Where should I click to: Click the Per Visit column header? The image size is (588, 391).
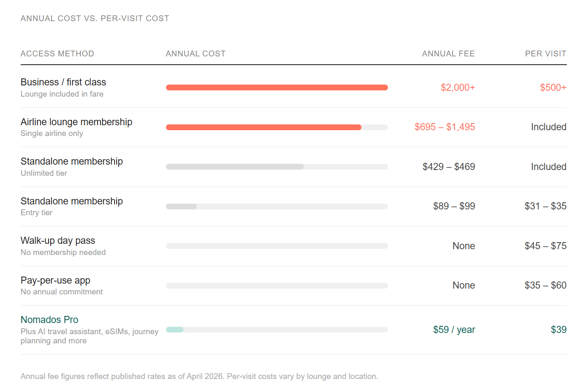coord(545,53)
